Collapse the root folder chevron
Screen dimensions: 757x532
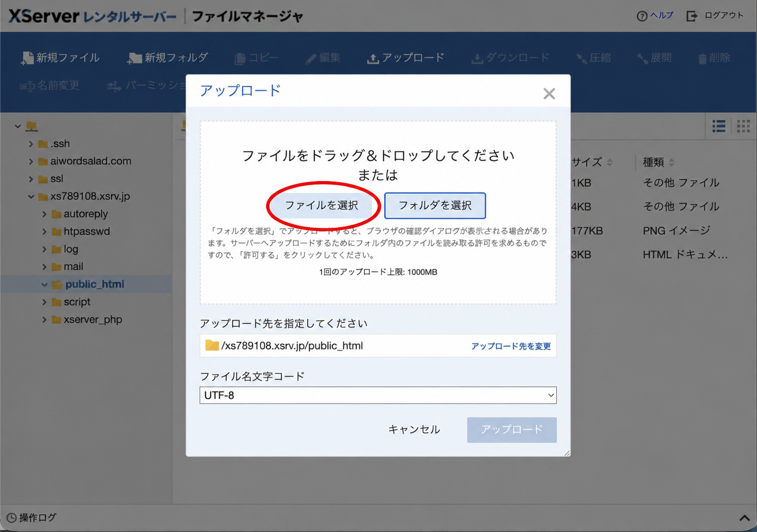[18, 126]
